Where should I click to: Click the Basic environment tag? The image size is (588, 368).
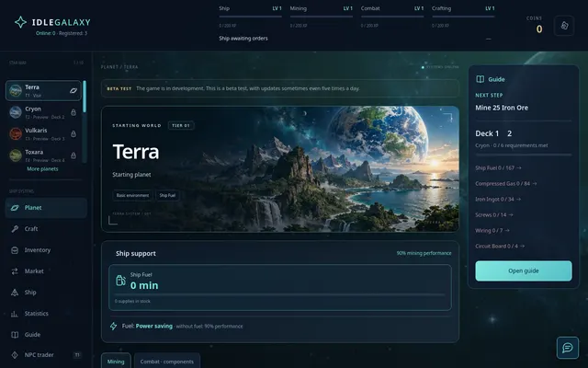[132, 195]
